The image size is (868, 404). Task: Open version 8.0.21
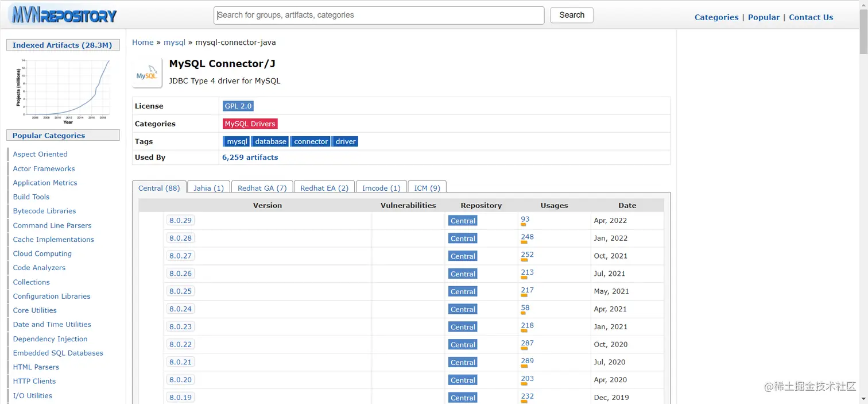180,362
